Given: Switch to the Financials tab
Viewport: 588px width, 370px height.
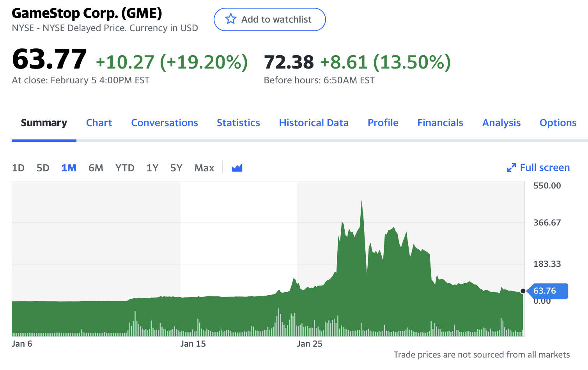Looking at the screenshot, I should pos(440,123).
